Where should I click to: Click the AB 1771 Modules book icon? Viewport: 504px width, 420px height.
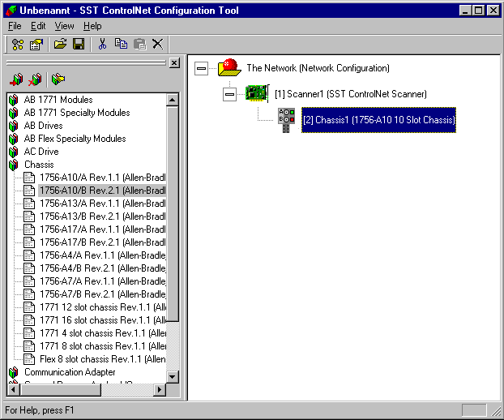click(x=14, y=100)
